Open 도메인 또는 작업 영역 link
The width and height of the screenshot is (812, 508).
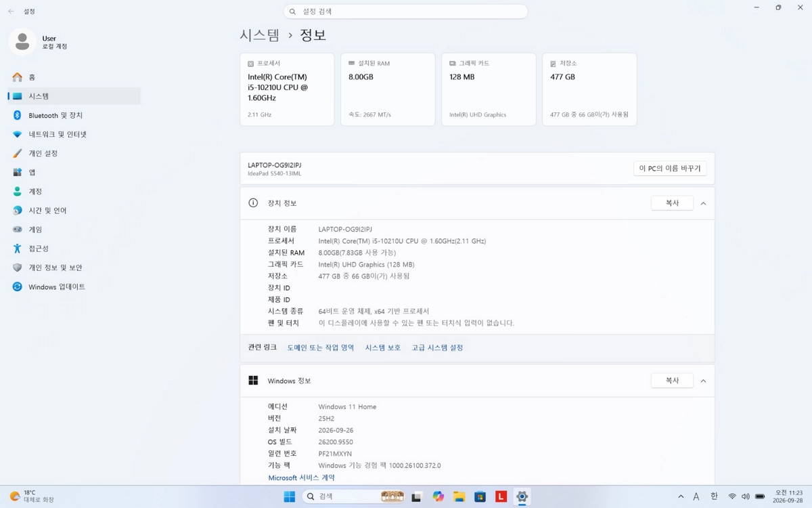click(321, 347)
